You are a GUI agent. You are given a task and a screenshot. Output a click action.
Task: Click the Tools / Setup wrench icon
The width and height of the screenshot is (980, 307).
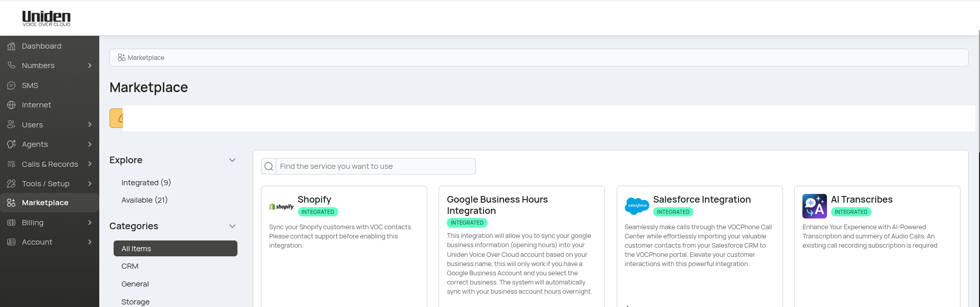point(11,184)
